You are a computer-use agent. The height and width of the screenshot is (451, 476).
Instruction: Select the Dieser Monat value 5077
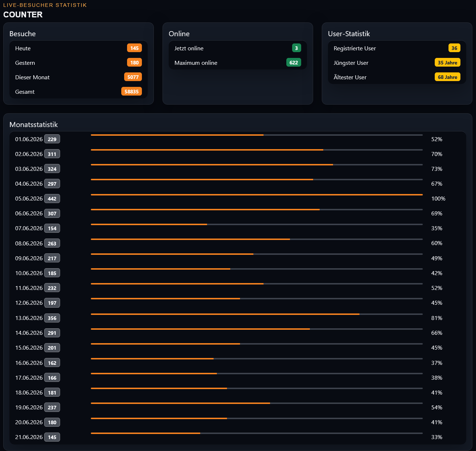[x=133, y=77]
